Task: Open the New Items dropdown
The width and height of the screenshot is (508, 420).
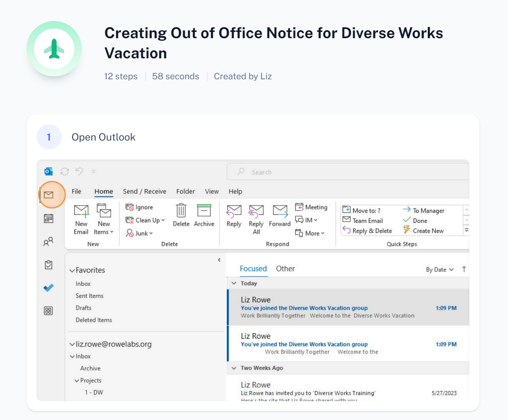Action: point(104,219)
